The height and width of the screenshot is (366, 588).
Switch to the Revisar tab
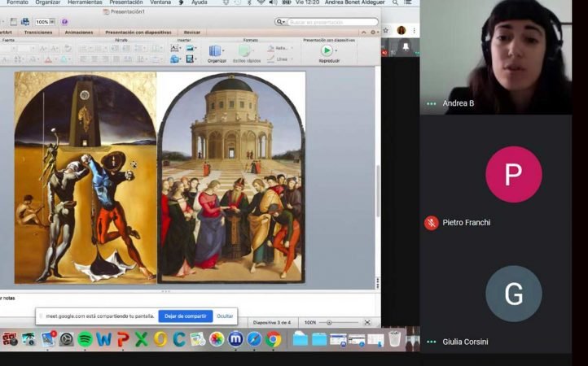pos(192,33)
